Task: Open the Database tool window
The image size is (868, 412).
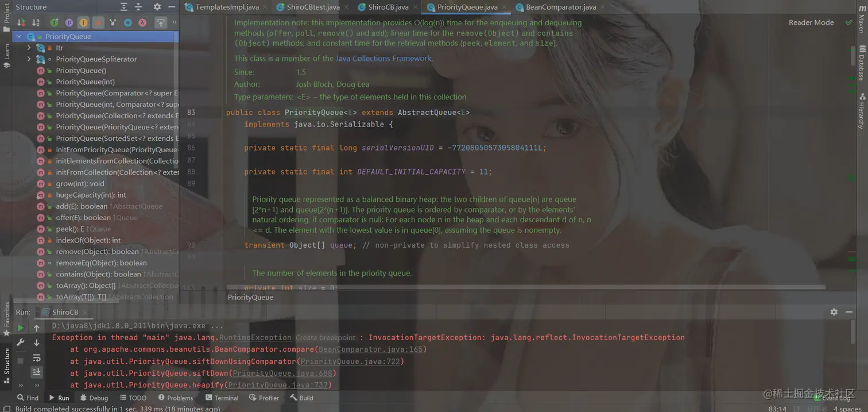Action: point(861,63)
